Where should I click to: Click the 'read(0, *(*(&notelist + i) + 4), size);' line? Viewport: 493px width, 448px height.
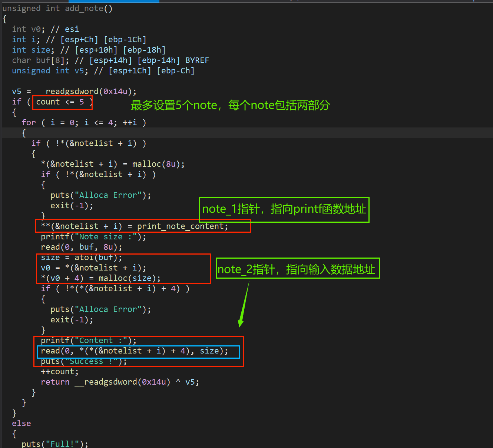coord(135,351)
